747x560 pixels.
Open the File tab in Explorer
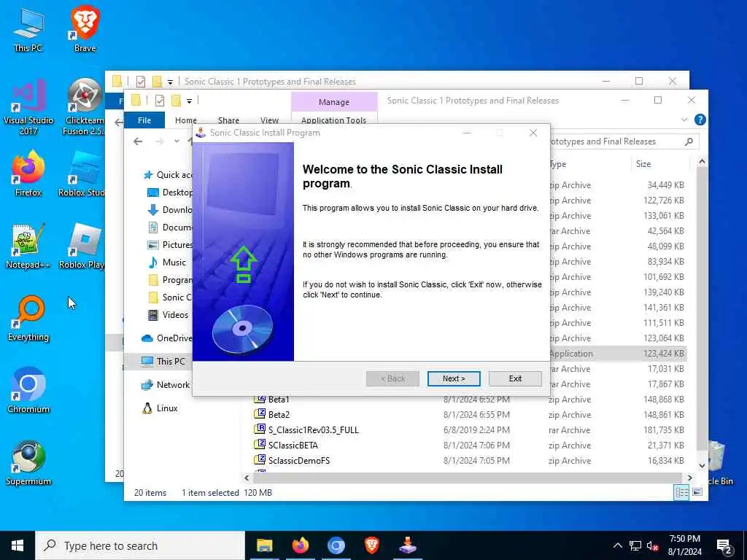(x=144, y=120)
